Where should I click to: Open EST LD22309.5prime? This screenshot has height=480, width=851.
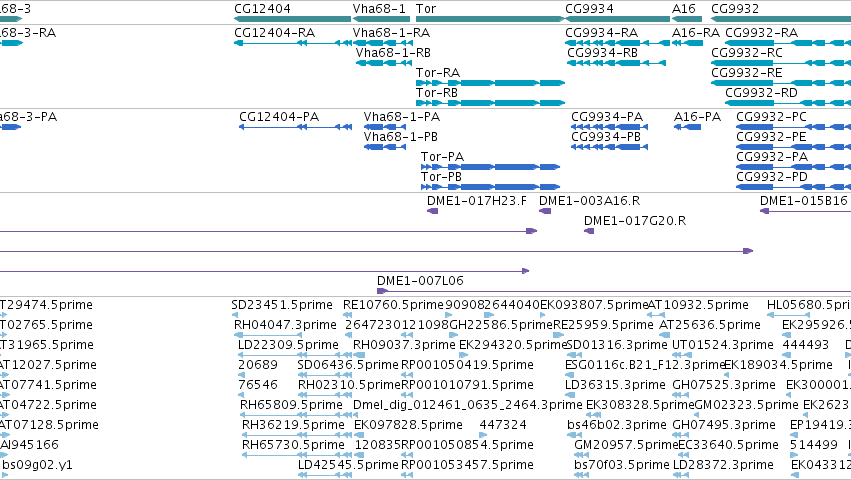click(x=288, y=345)
